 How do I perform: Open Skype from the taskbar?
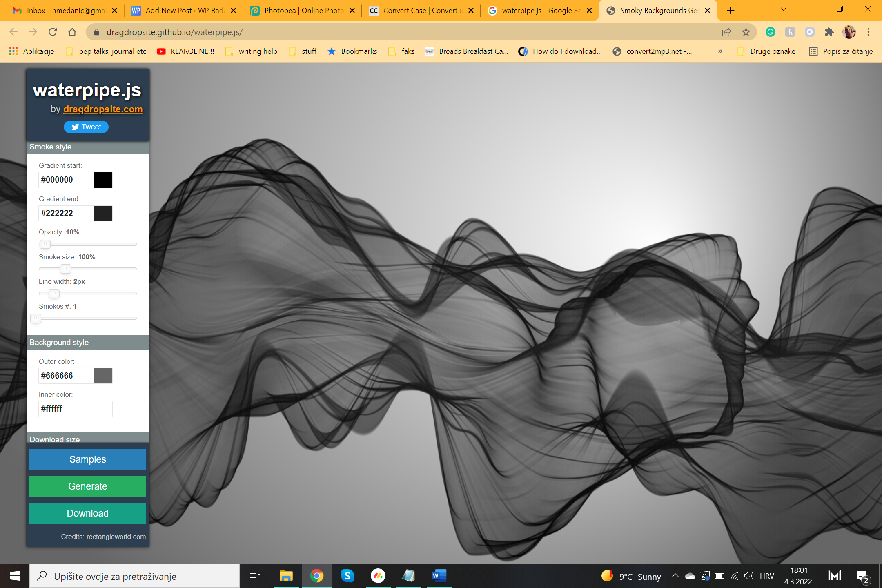pyautogui.click(x=347, y=576)
